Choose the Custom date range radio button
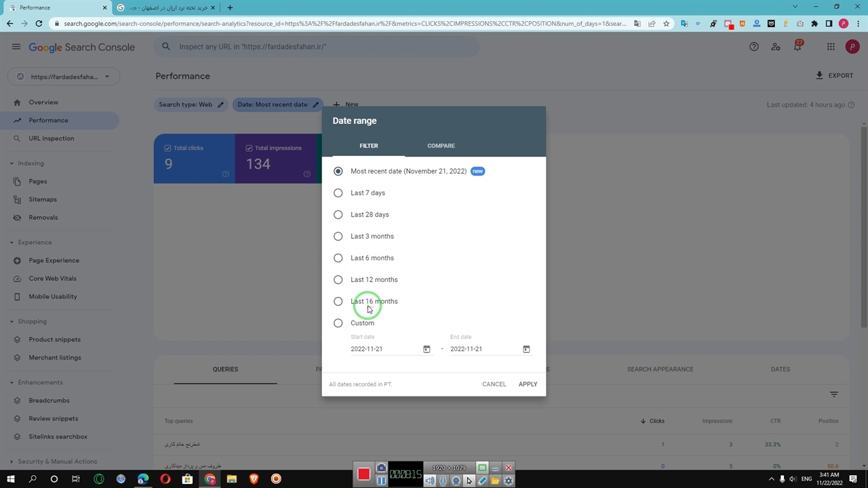Screen dimensions: 868x488 click(x=338, y=323)
